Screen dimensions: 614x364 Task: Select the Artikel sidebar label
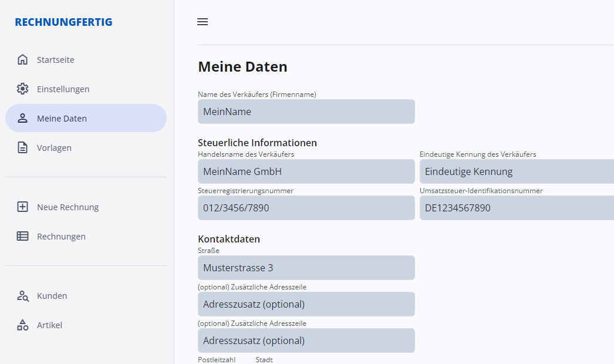[x=49, y=325]
